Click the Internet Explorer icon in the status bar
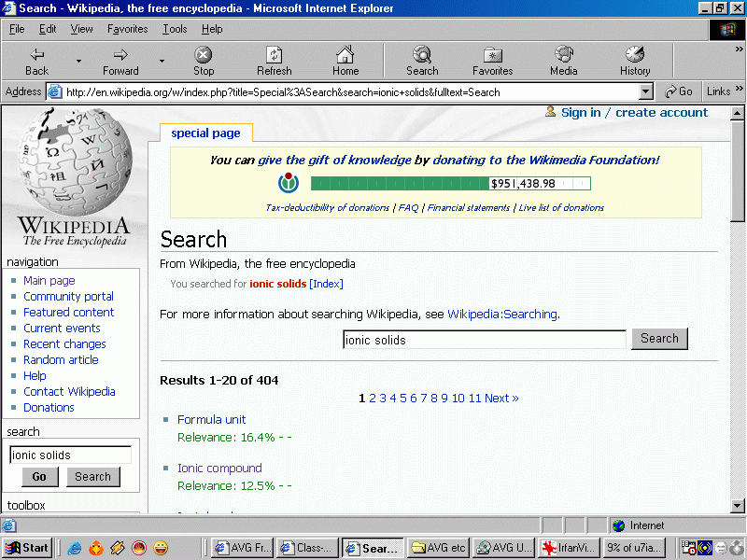 point(9,525)
